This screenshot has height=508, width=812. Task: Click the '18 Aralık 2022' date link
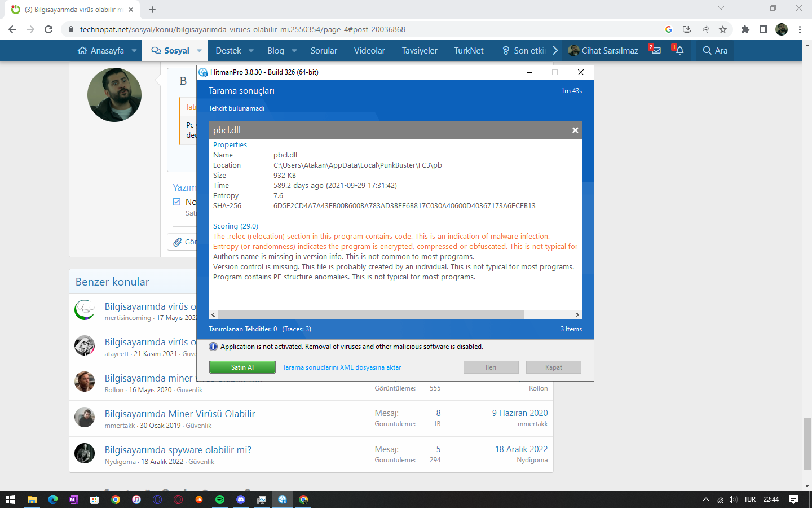522,449
